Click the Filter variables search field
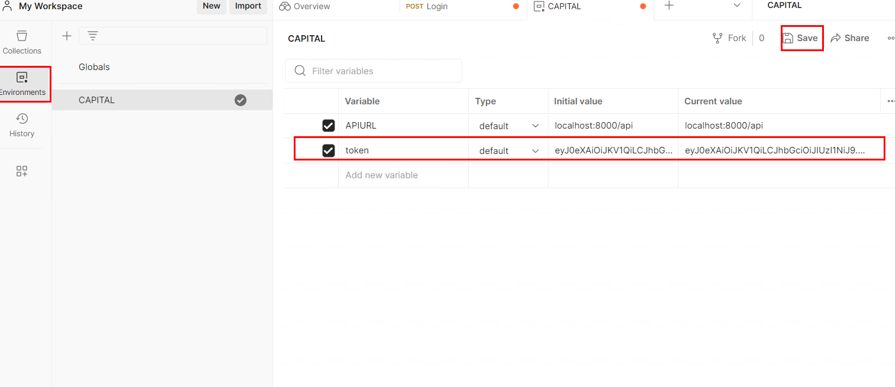This screenshot has width=895, height=387. (x=373, y=71)
